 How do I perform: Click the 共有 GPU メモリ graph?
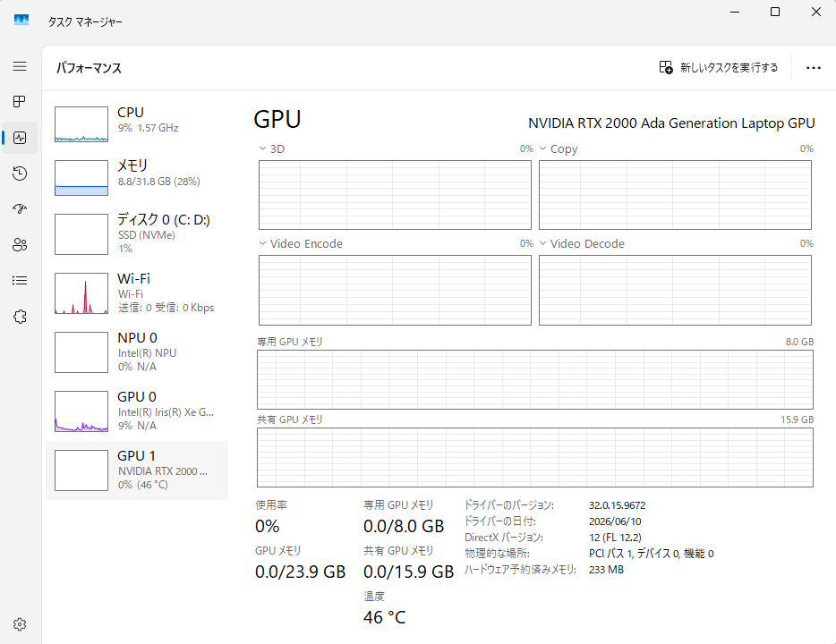535,458
